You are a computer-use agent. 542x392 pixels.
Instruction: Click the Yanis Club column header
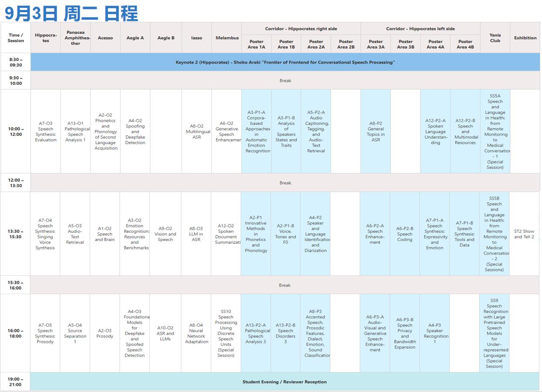495,38
